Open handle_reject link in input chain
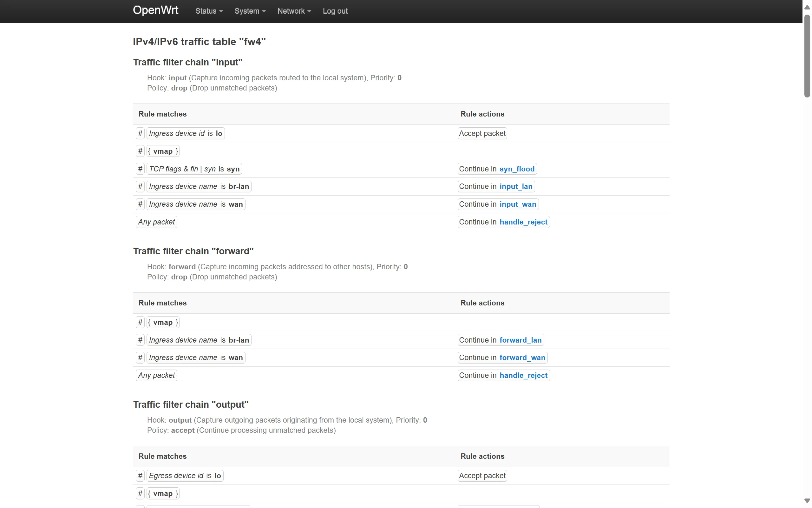 [523, 222]
